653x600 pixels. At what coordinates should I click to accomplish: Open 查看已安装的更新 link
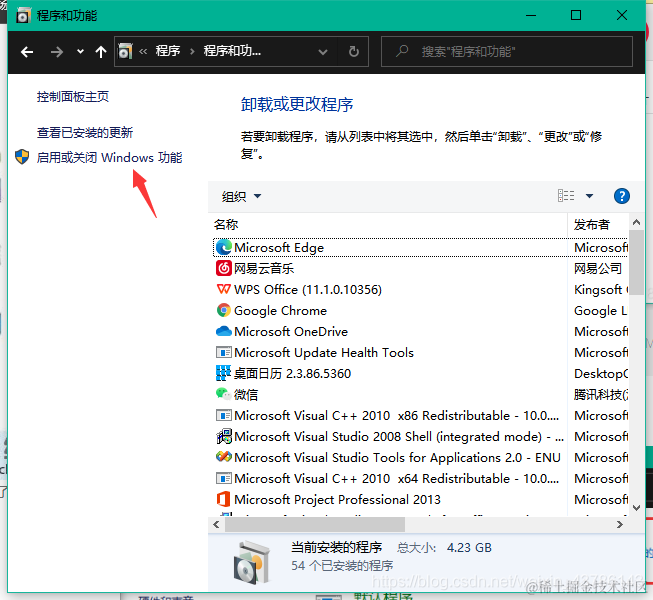click(85, 132)
